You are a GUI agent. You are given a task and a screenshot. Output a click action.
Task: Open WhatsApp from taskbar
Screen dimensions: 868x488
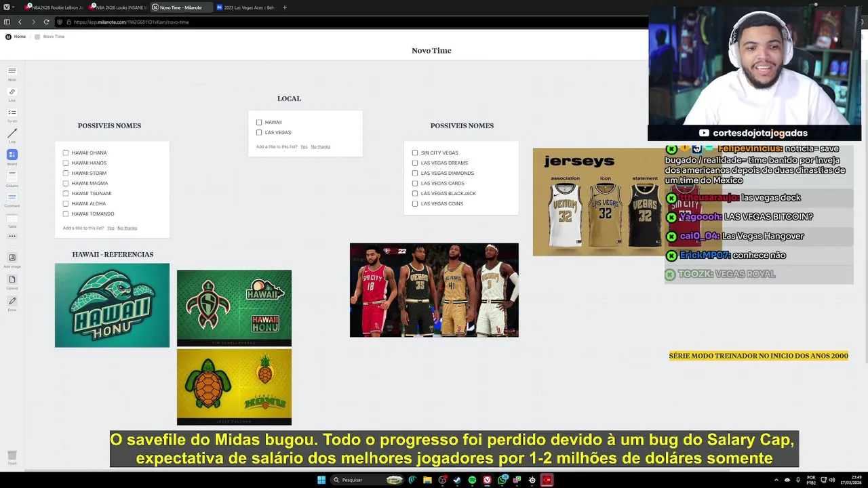tap(502, 480)
